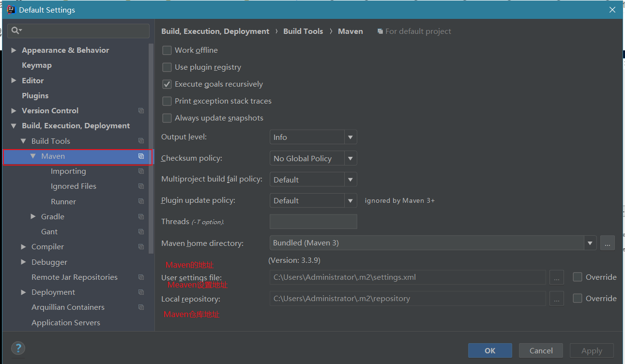Image resolution: width=625 pixels, height=364 pixels.
Task: Click project-level icon beside Importing
Action: coord(141,171)
